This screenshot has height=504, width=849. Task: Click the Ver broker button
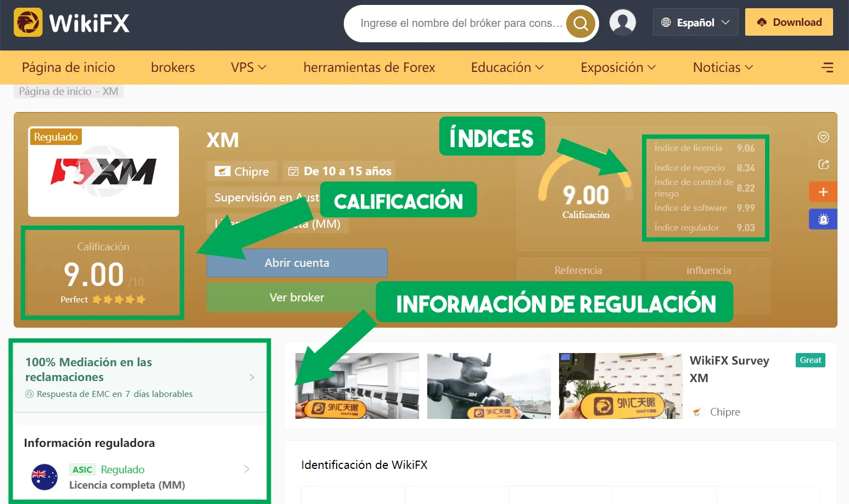pos(297,298)
